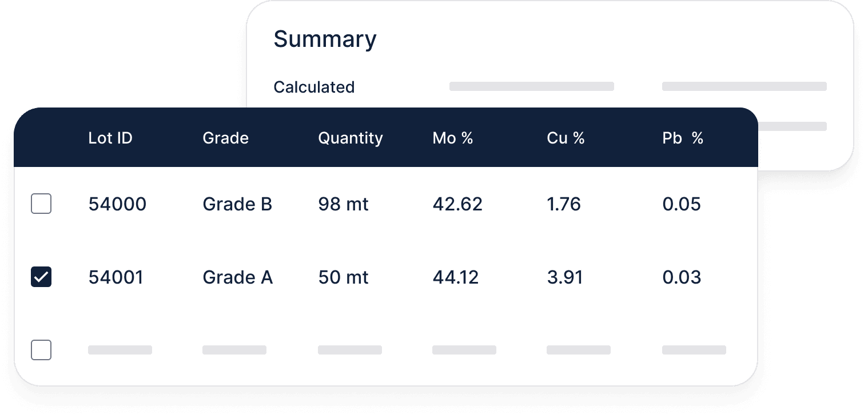Image resolution: width=868 pixels, height=414 pixels.
Task: Select lot ID 54001 cell
Action: [116, 277]
